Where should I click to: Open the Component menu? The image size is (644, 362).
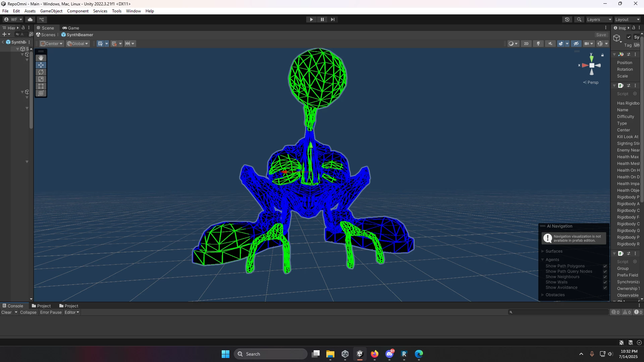coord(78,11)
